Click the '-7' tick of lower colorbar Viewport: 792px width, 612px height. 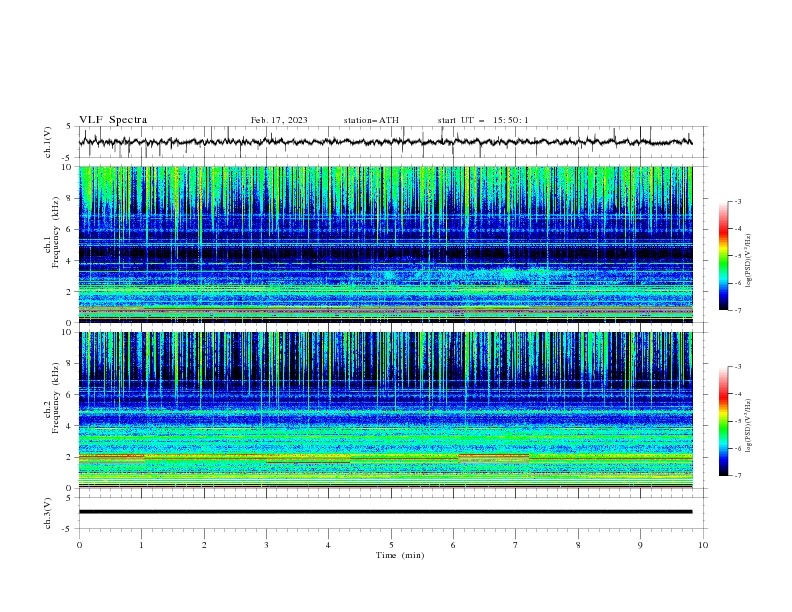[x=737, y=475]
